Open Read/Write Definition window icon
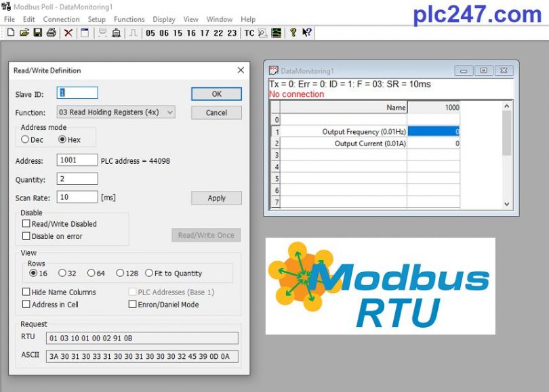 [x=85, y=33]
